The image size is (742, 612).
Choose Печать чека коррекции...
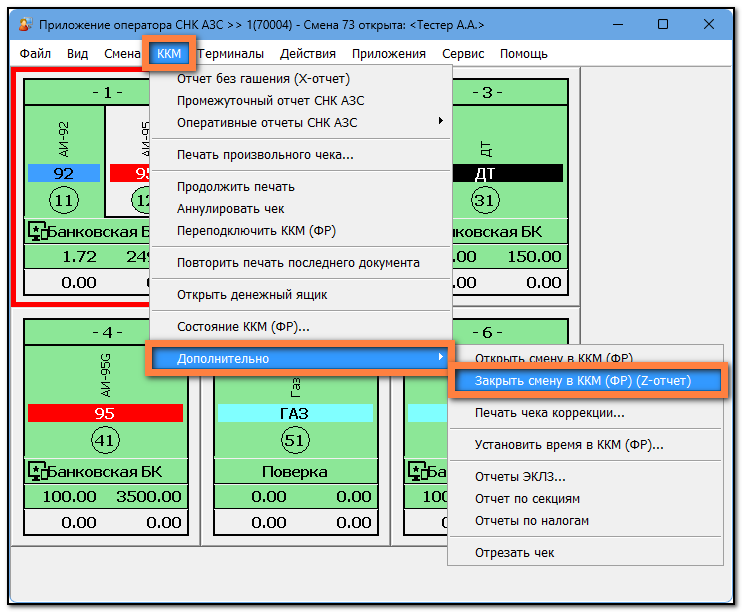point(585,413)
